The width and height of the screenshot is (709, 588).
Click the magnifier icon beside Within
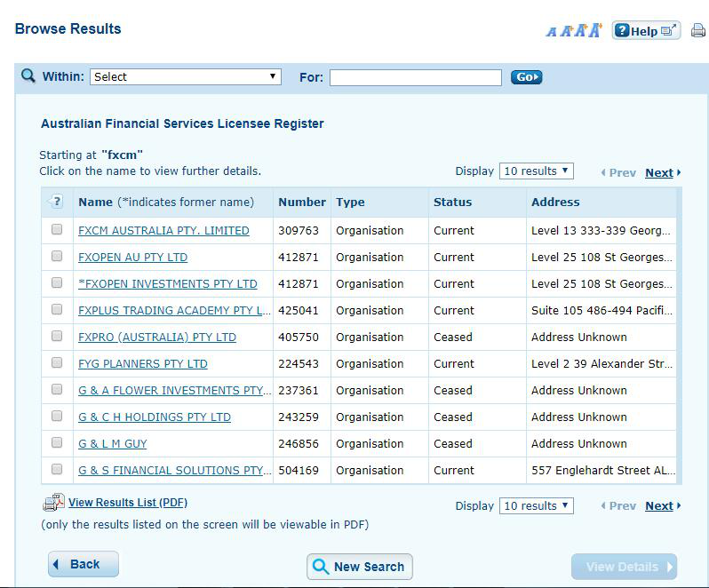click(x=28, y=75)
